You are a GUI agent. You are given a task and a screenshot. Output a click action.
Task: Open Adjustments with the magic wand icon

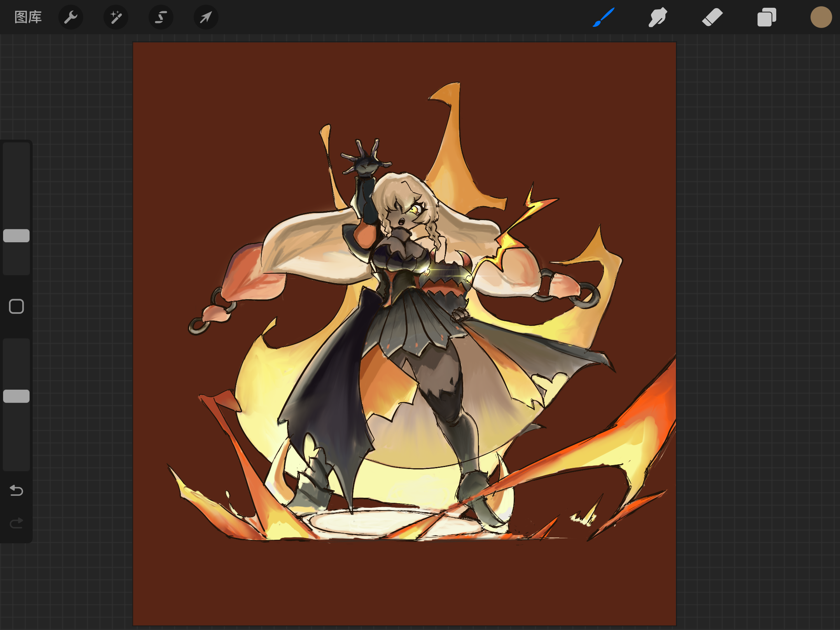116,17
